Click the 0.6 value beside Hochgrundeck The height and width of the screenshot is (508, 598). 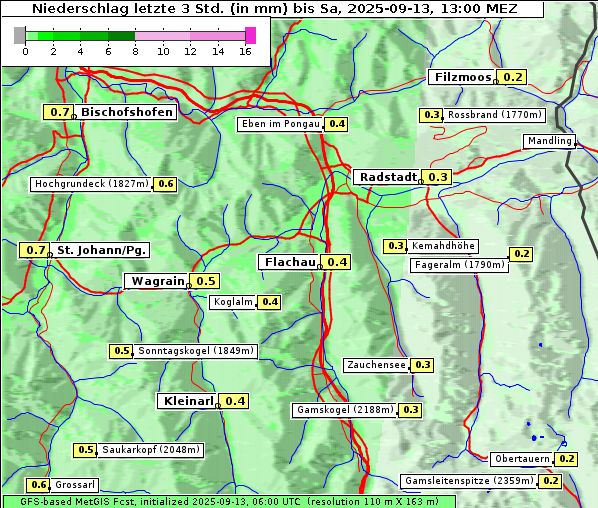pyautogui.click(x=165, y=184)
